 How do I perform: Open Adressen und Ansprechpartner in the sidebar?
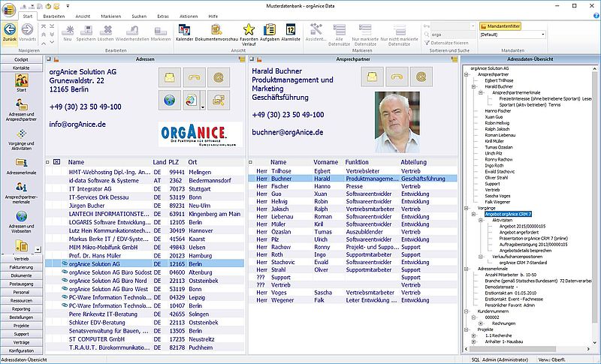click(22, 110)
